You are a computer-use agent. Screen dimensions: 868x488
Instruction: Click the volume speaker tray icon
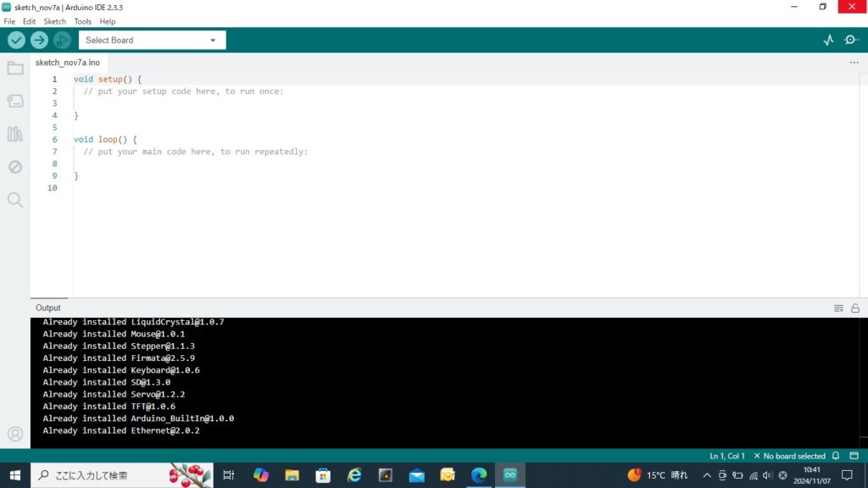coord(767,475)
